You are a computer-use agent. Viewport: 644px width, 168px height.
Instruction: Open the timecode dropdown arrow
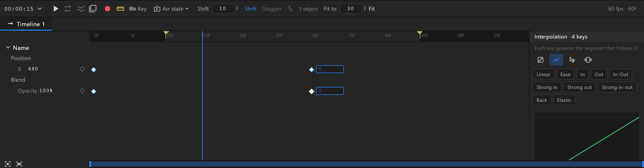39,9
